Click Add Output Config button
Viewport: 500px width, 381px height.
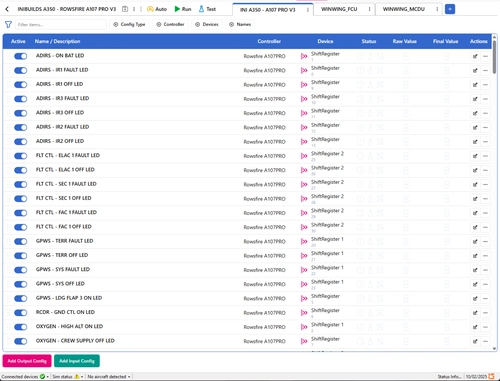coord(27,361)
